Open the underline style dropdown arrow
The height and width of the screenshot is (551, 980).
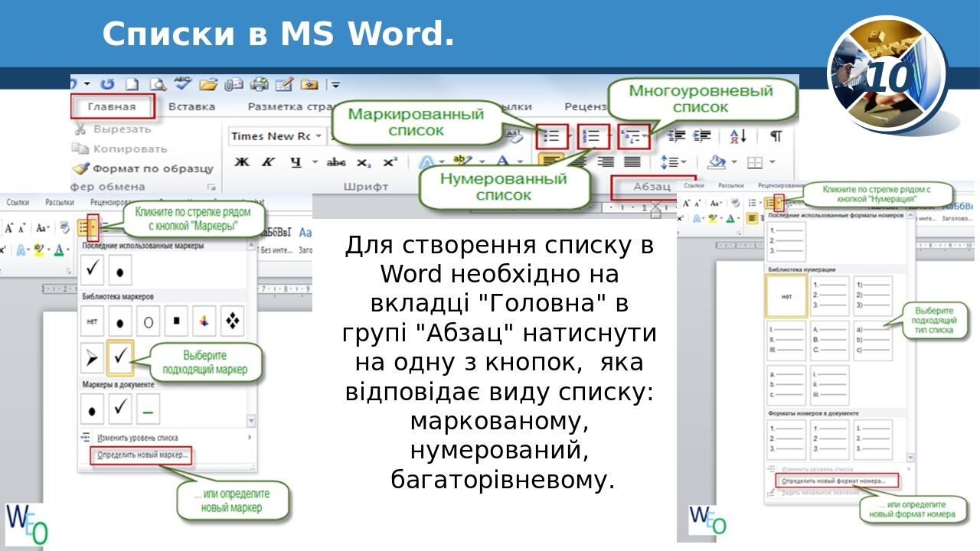314,162
